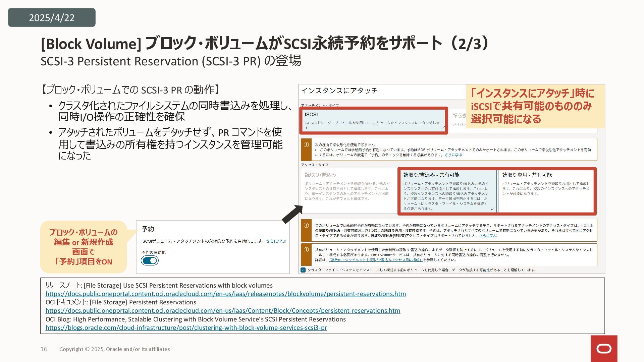Select 読取り専用 - 共有可能 access type
The height and width of the screenshot is (362, 644).
click(545, 191)
